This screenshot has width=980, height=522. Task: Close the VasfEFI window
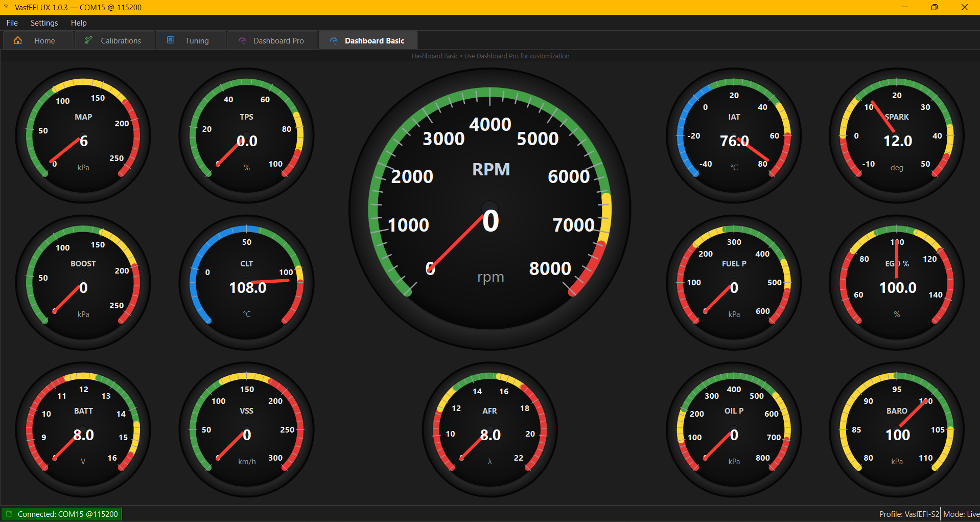[x=965, y=7]
